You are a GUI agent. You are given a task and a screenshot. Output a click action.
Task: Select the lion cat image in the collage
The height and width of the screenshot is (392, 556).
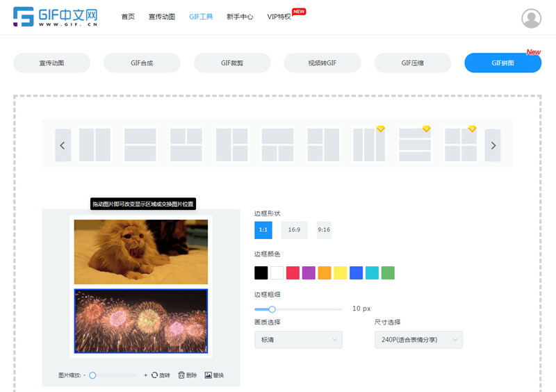pos(141,252)
